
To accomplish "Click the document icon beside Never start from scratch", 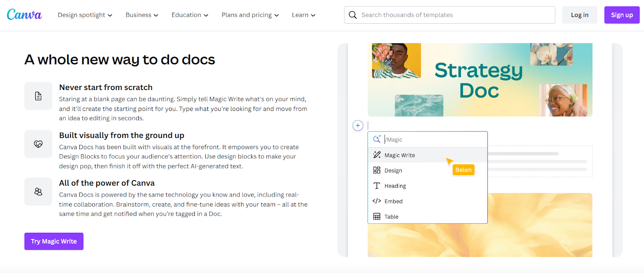I will coord(38,96).
